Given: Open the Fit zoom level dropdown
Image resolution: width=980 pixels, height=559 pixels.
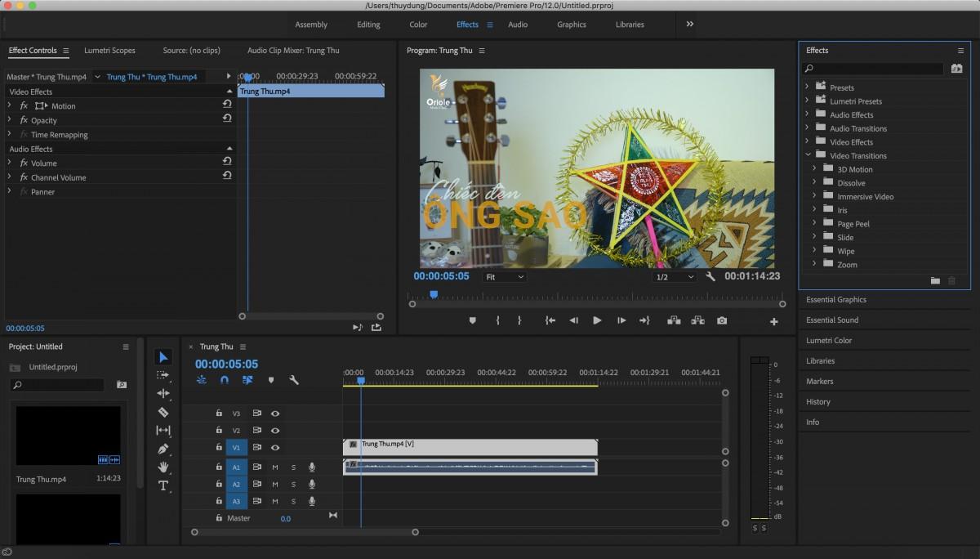Looking at the screenshot, I should (x=505, y=277).
